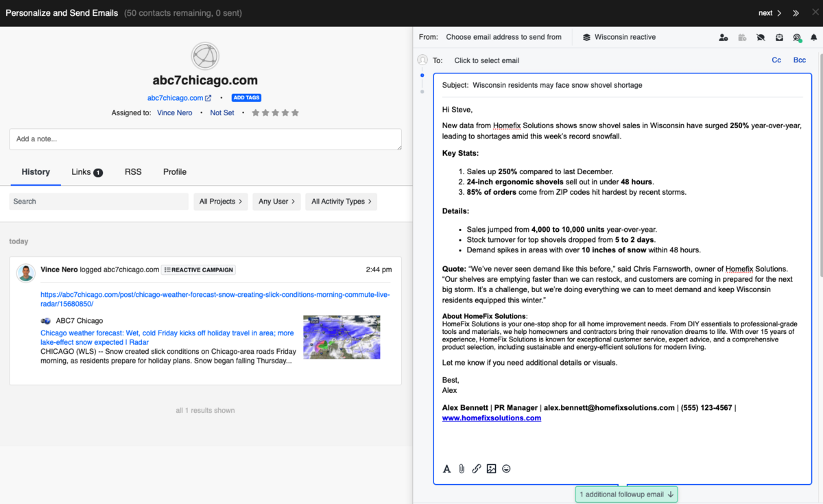Open the Profile tab
Screen dimensions: 823x504
tap(175, 172)
